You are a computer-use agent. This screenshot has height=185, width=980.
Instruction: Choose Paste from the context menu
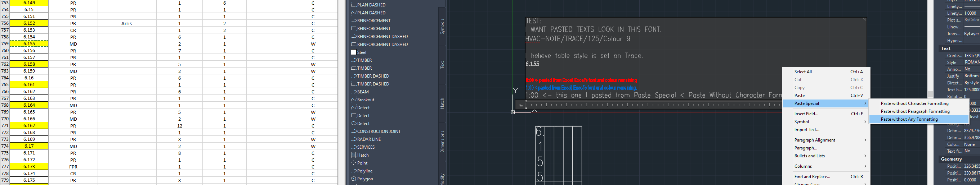(826, 96)
